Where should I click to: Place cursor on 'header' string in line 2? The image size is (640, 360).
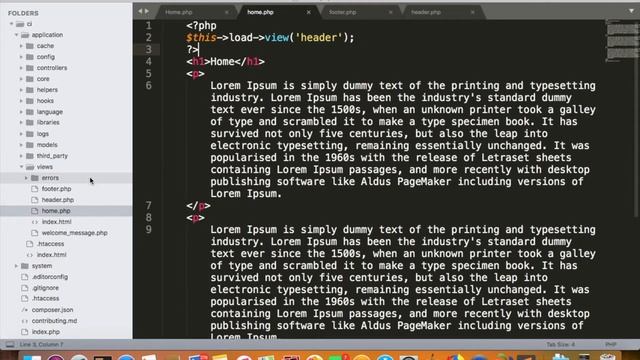tap(319, 38)
